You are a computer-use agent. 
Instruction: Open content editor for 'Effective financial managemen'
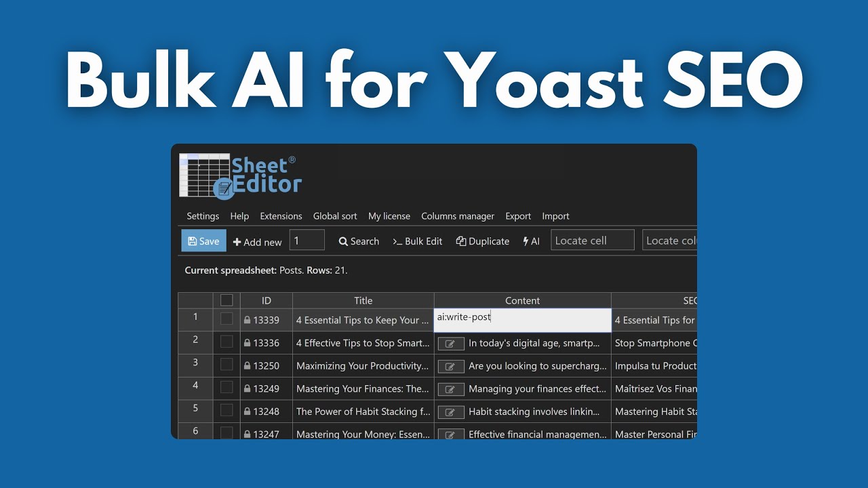coord(451,434)
